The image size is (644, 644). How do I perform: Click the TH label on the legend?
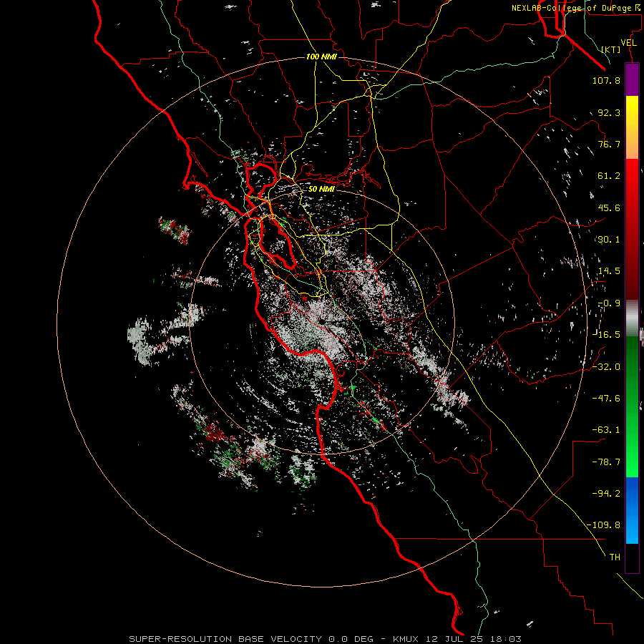click(x=615, y=557)
